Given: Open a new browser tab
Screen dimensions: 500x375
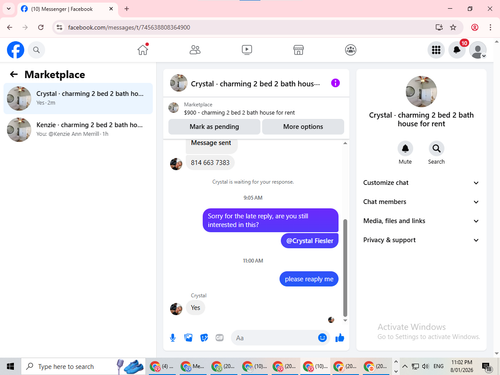Looking at the screenshot, I should [127, 9].
